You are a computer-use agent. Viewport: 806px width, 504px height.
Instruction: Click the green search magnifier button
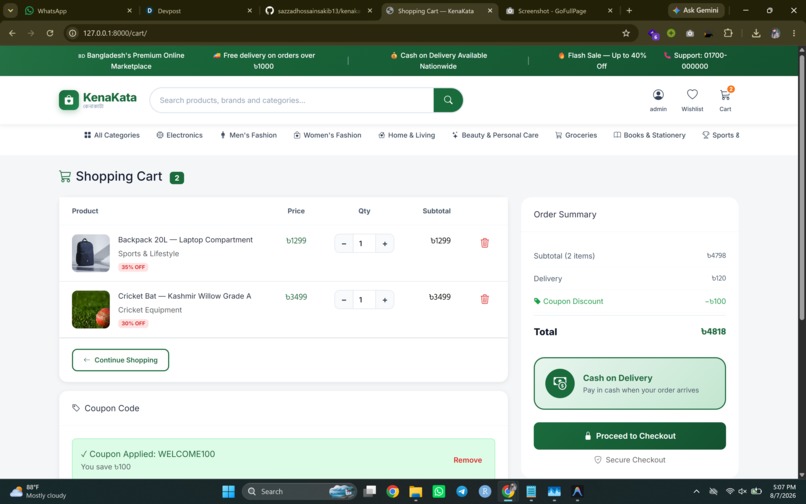point(448,100)
